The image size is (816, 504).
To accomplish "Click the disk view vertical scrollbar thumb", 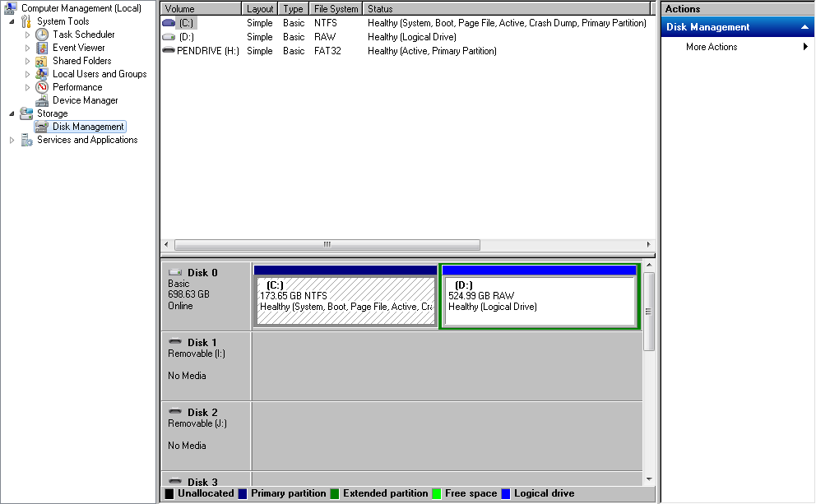I will [x=649, y=312].
